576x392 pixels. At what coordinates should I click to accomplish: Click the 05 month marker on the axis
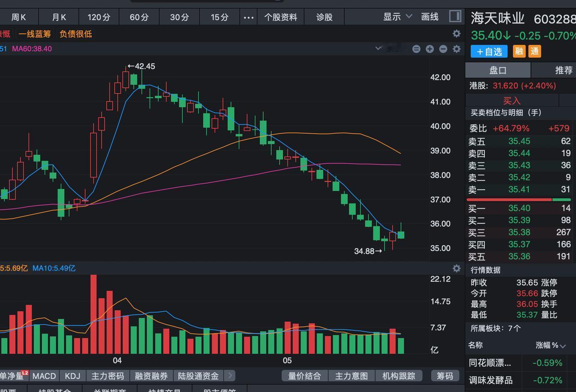[287, 360]
